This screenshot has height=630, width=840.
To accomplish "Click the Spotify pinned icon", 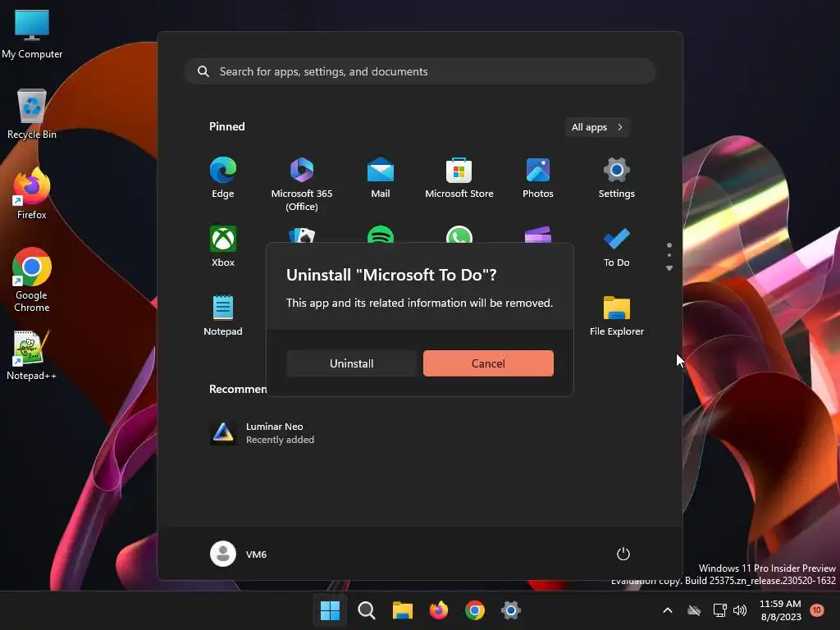I will [381, 235].
